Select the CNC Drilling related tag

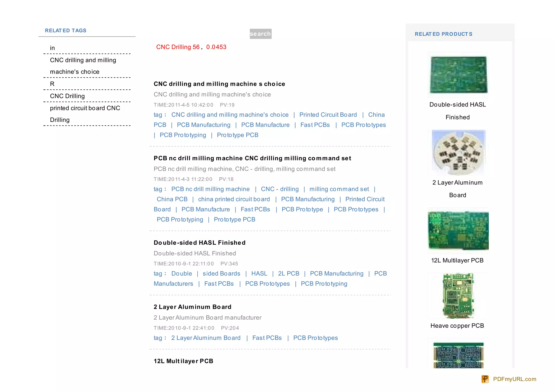click(67, 96)
